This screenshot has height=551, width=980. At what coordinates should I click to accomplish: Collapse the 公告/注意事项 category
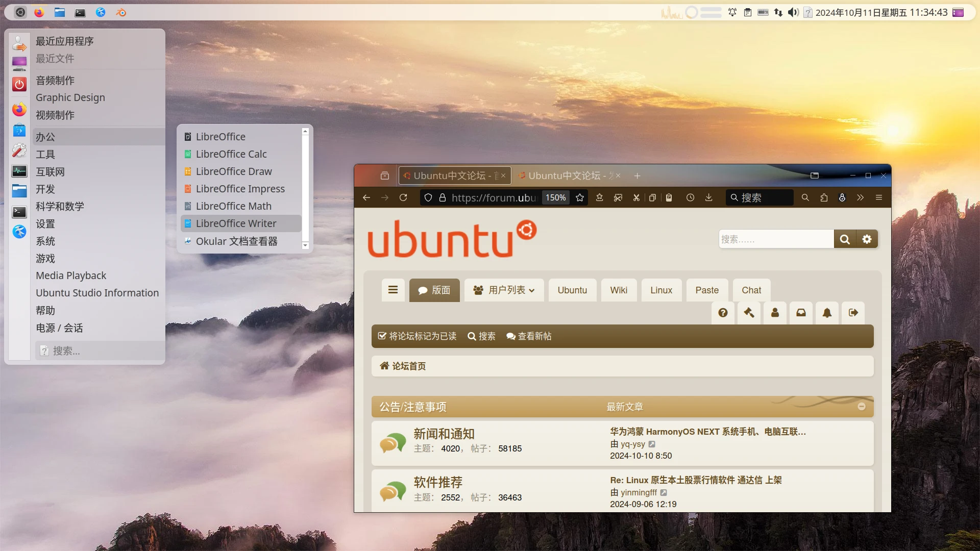pos(862,407)
